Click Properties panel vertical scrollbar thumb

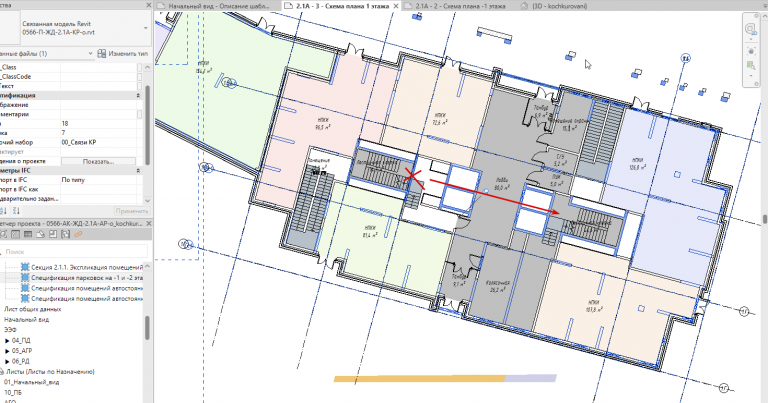[147, 124]
